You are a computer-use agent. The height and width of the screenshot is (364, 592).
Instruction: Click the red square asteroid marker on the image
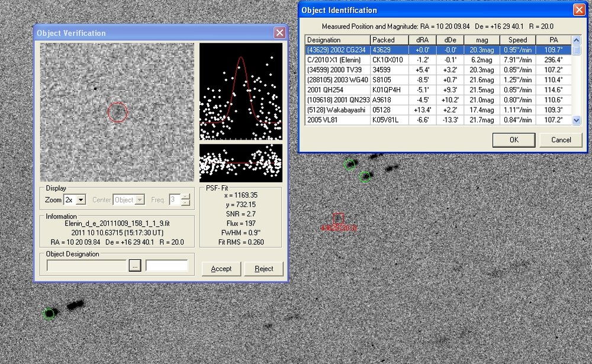[x=338, y=218]
